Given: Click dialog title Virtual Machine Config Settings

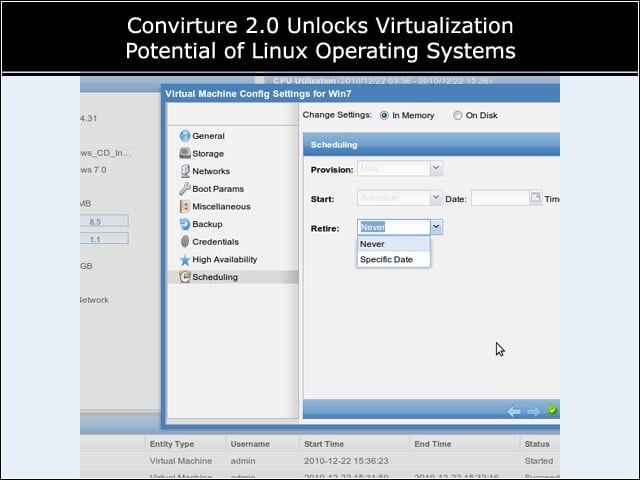Looking at the screenshot, I should pos(258,94).
